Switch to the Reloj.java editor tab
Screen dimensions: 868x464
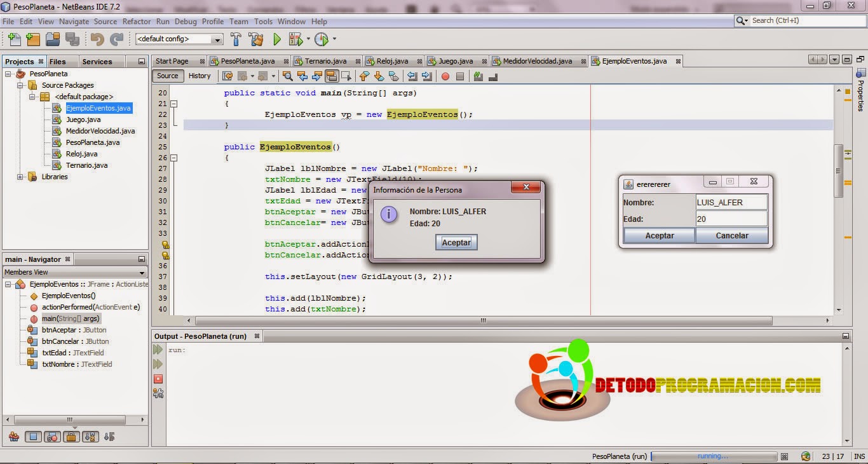point(393,61)
